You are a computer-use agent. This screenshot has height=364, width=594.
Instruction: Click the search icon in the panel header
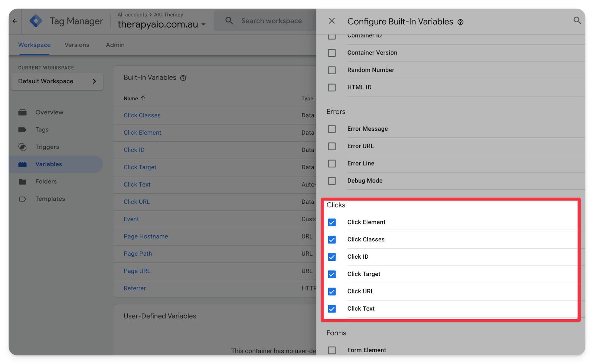[577, 20]
